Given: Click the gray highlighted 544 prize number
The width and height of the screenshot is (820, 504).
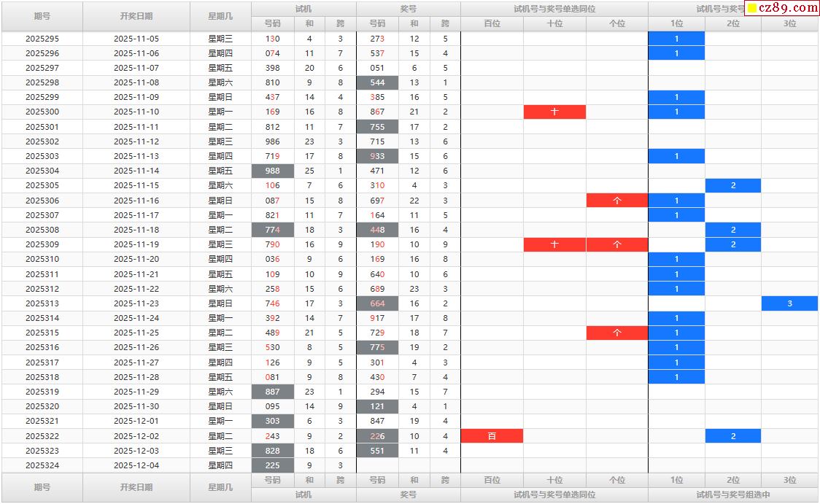Looking at the screenshot, I should coord(377,82).
